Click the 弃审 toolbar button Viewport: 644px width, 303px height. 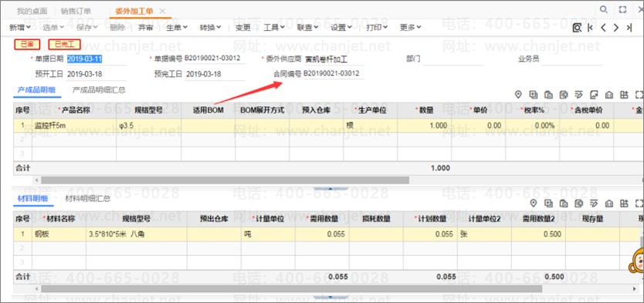(145, 28)
